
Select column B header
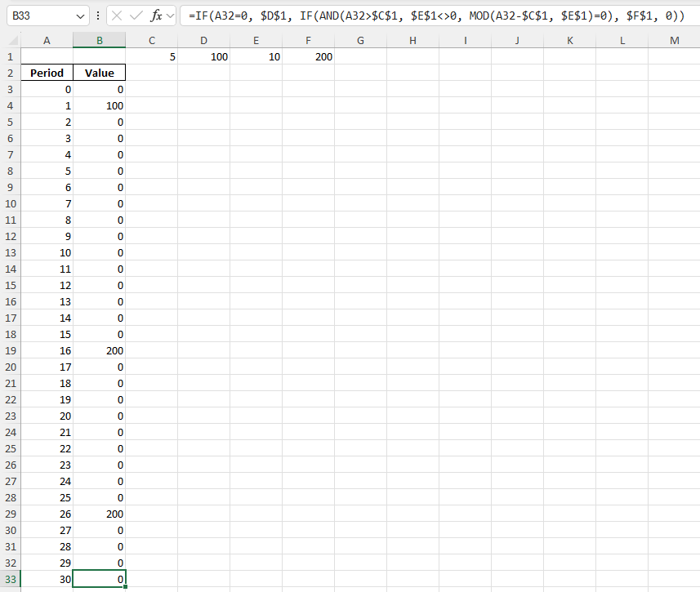[100, 41]
